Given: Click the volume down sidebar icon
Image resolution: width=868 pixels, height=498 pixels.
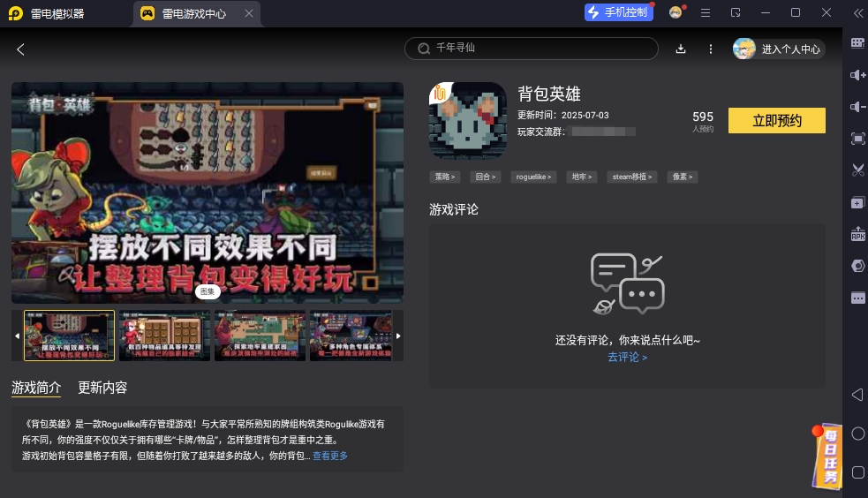Looking at the screenshot, I should click(x=857, y=107).
